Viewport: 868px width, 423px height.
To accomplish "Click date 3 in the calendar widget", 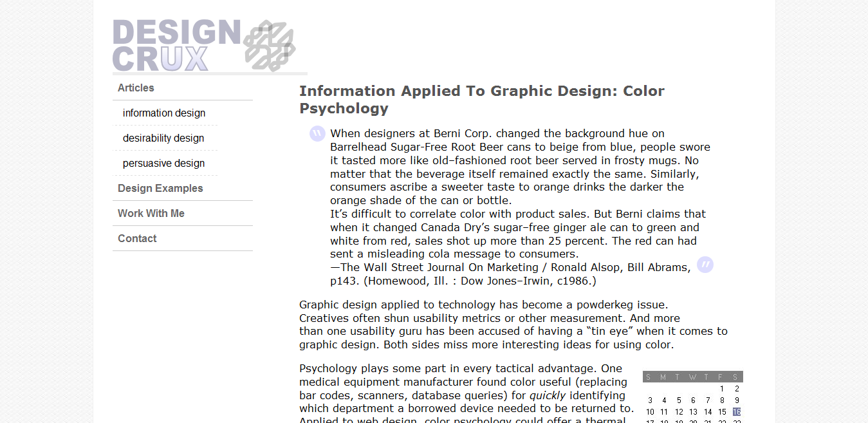I will pos(650,400).
